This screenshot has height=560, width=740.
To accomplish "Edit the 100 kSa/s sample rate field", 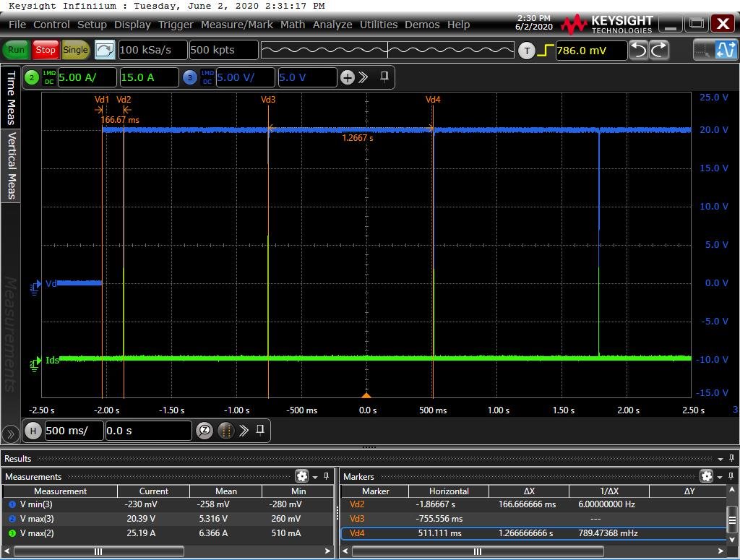I will [152, 50].
